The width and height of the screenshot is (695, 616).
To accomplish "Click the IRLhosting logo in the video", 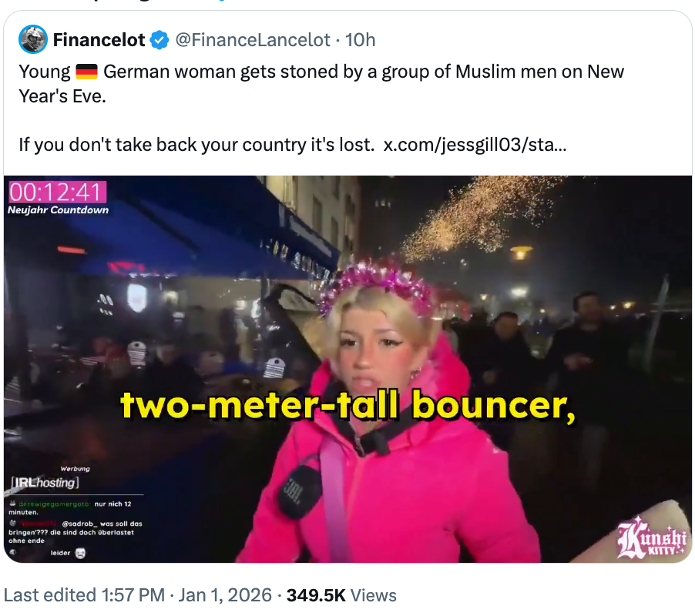I will 45,483.
